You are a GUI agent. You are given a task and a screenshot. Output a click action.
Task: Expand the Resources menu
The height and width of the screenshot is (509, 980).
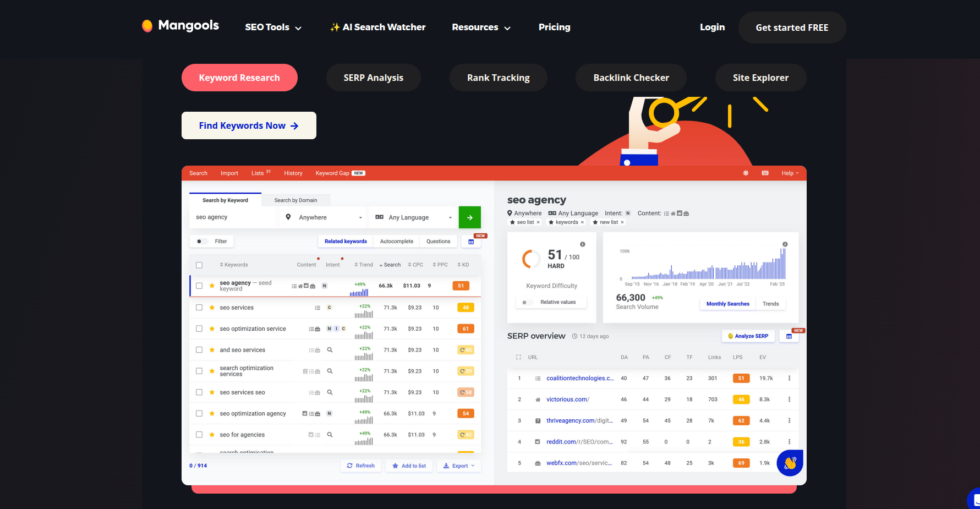[x=481, y=27]
